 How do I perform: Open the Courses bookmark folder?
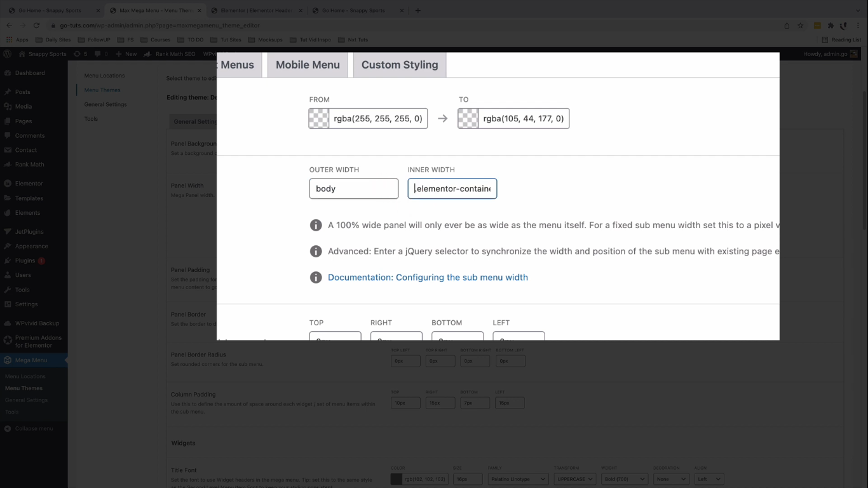(x=156, y=39)
